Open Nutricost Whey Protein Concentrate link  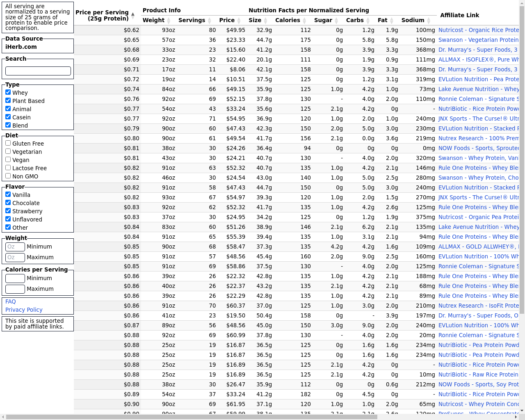(x=479, y=404)
